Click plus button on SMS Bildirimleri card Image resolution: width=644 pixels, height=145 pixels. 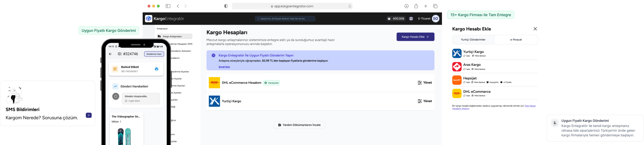point(89,115)
